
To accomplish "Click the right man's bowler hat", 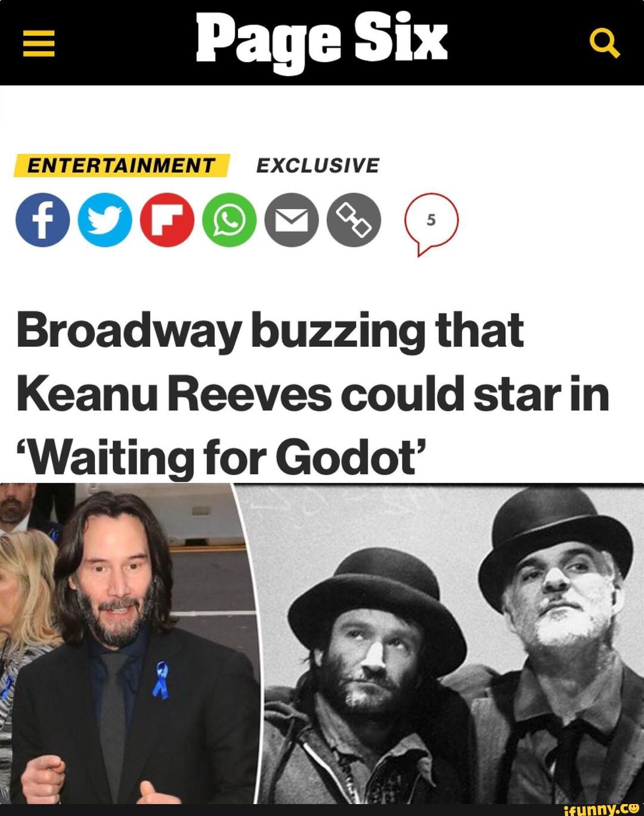I will coord(555,533).
